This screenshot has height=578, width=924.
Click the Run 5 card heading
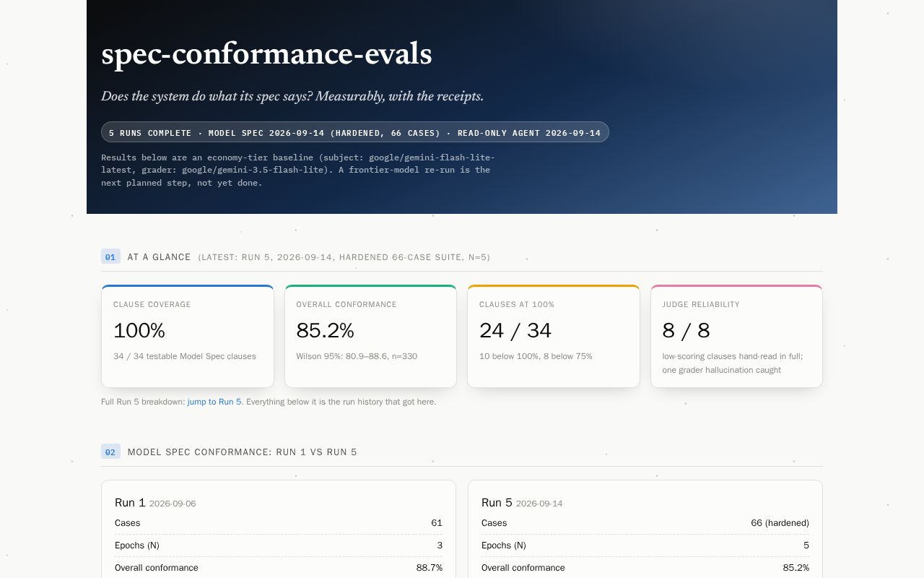[x=497, y=503]
